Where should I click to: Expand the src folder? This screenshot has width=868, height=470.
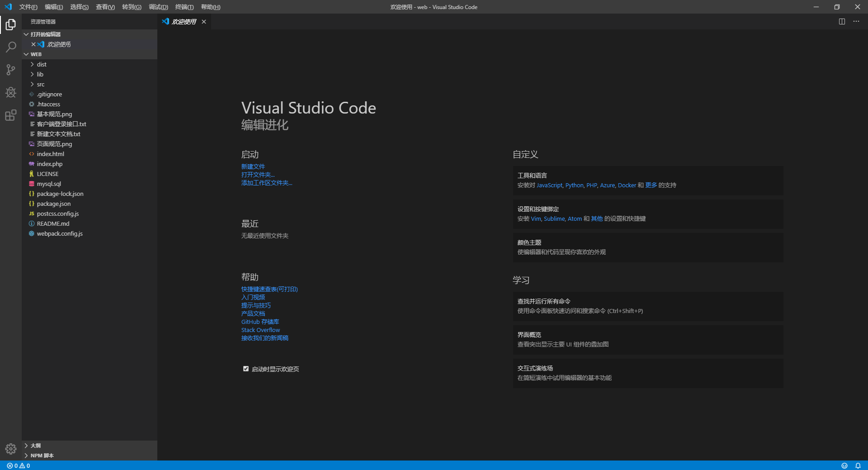click(x=40, y=84)
